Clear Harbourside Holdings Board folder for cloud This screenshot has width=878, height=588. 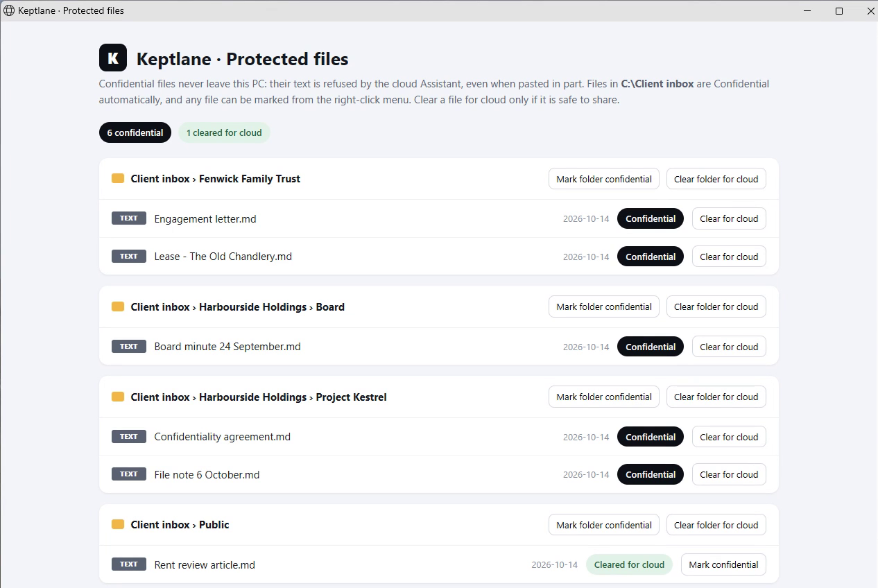point(716,306)
